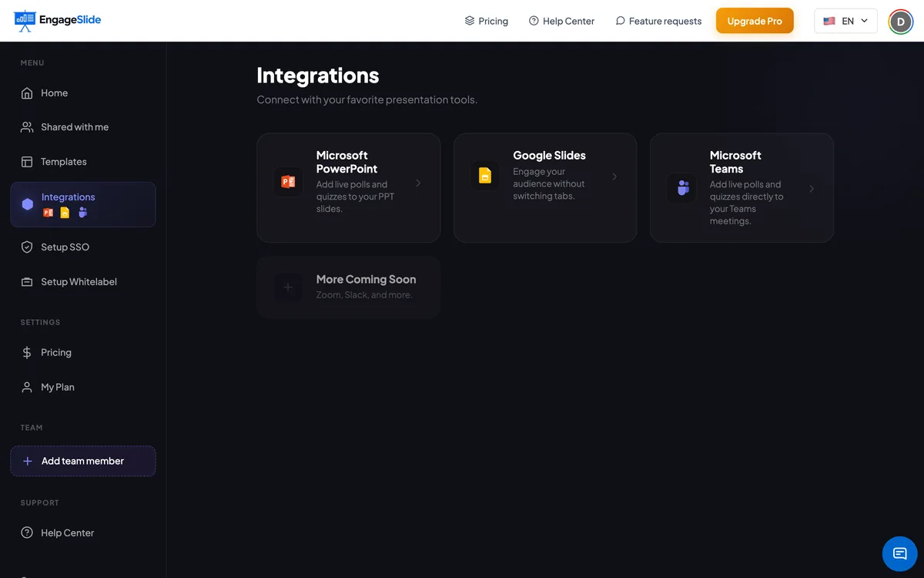
Task: Click the dollar sign icon beside Pricing
Action: pos(27,352)
